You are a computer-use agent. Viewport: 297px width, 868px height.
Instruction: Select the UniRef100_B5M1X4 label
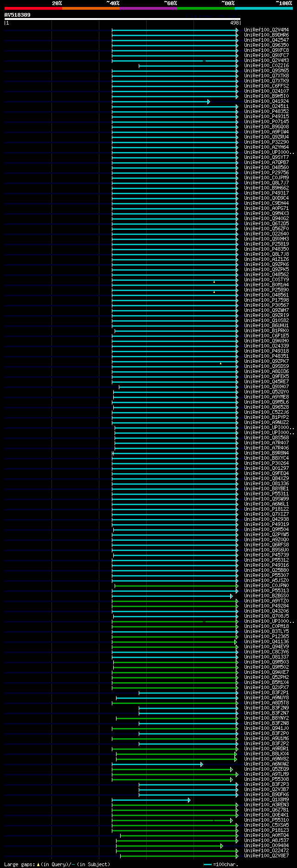(x=266, y=683)
